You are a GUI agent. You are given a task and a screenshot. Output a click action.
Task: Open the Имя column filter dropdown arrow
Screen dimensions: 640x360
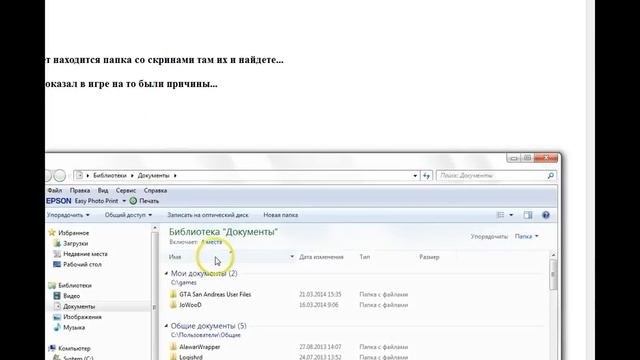pos(292,257)
